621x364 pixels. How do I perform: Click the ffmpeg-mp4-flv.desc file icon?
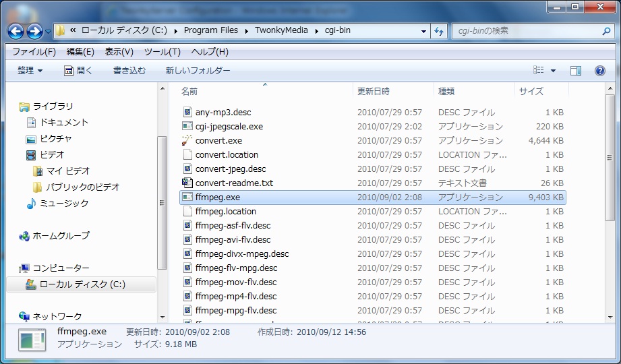pyautogui.click(x=187, y=297)
